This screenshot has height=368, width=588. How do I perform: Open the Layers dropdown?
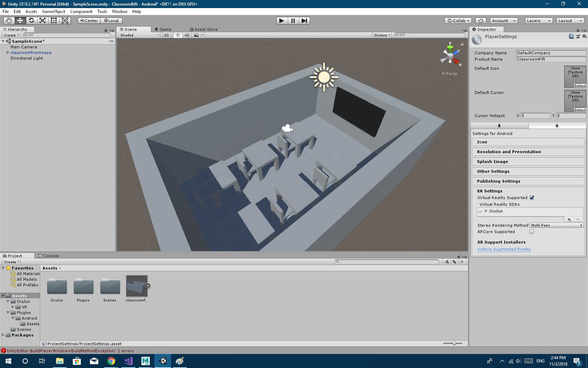[539, 21]
